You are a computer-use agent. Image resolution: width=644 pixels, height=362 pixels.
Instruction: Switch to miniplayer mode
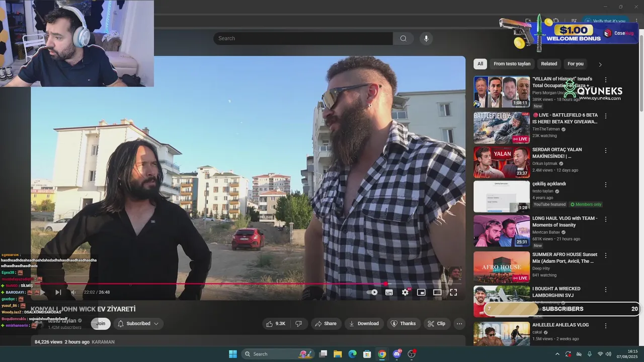tap(421, 292)
